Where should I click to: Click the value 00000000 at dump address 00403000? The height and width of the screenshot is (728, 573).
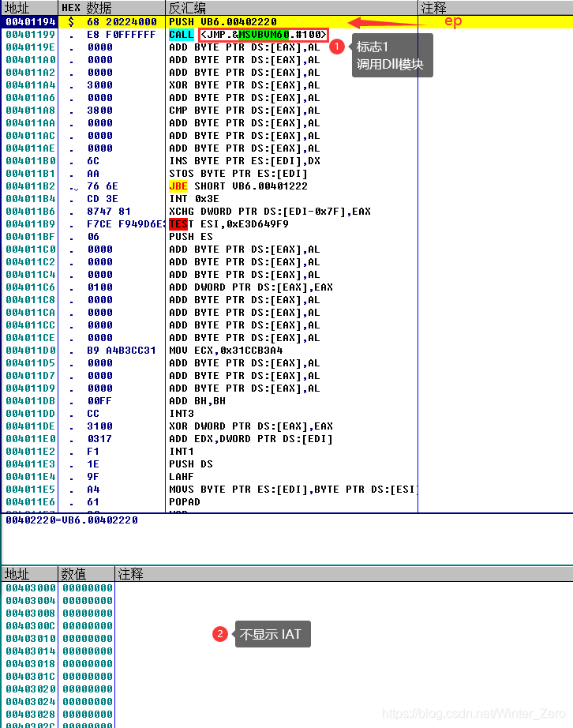[x=88, y=587]
